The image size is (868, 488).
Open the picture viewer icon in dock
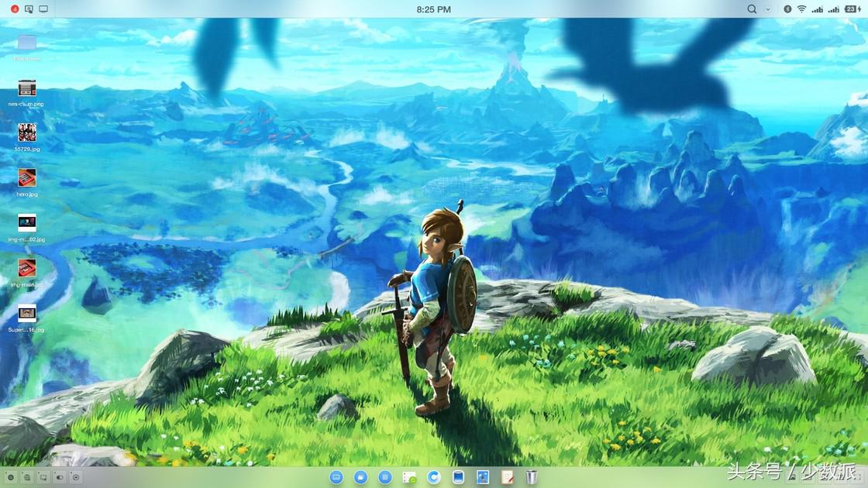click(483, 477)
